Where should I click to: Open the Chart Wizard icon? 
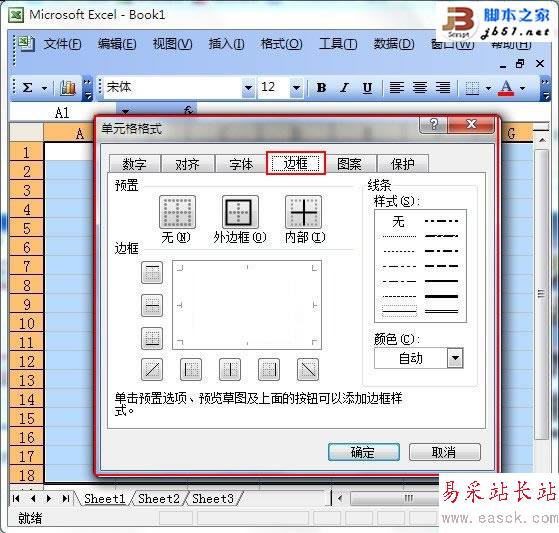(68, 88)
